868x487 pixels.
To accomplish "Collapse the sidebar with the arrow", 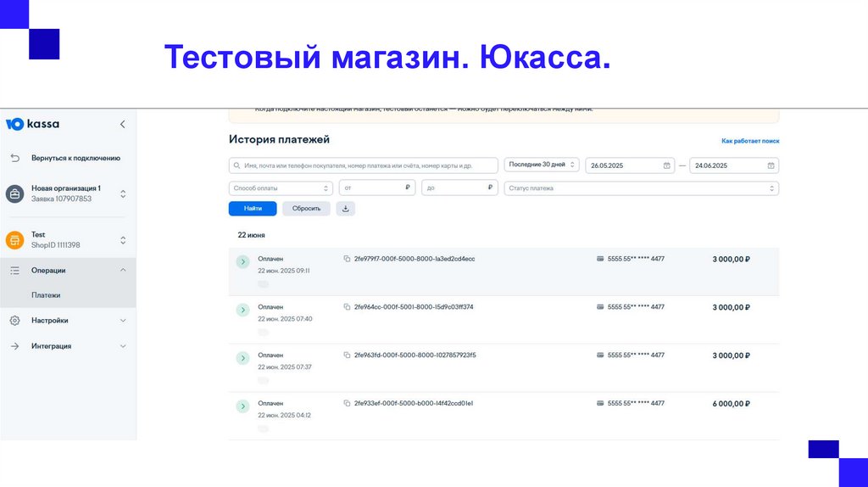I will click(122, 124).
